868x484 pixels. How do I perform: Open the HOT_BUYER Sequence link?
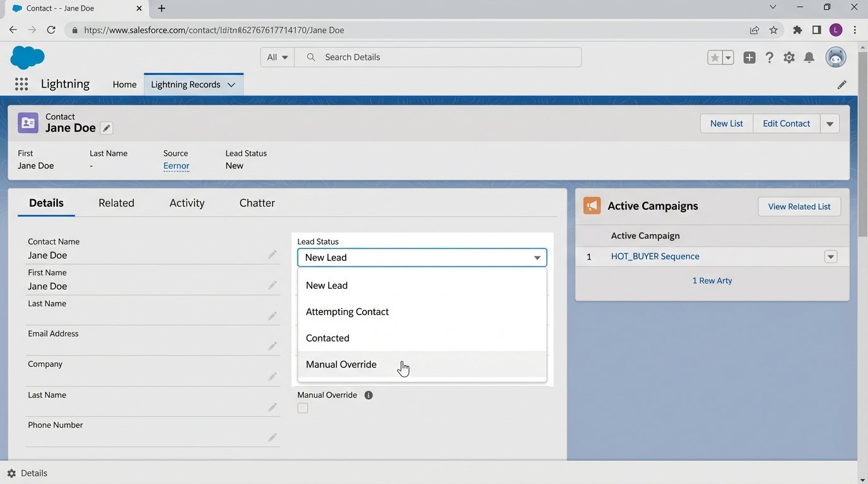655,256
